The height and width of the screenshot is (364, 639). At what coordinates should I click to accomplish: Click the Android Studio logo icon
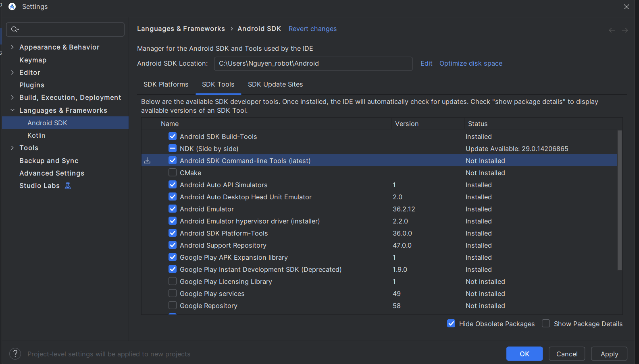point(12,6)
